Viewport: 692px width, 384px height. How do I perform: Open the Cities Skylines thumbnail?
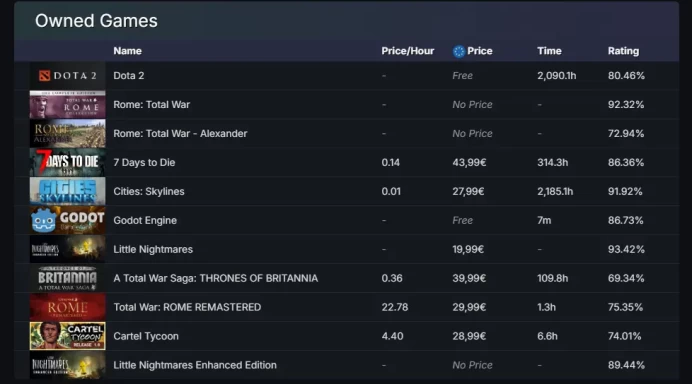(68, 191)
